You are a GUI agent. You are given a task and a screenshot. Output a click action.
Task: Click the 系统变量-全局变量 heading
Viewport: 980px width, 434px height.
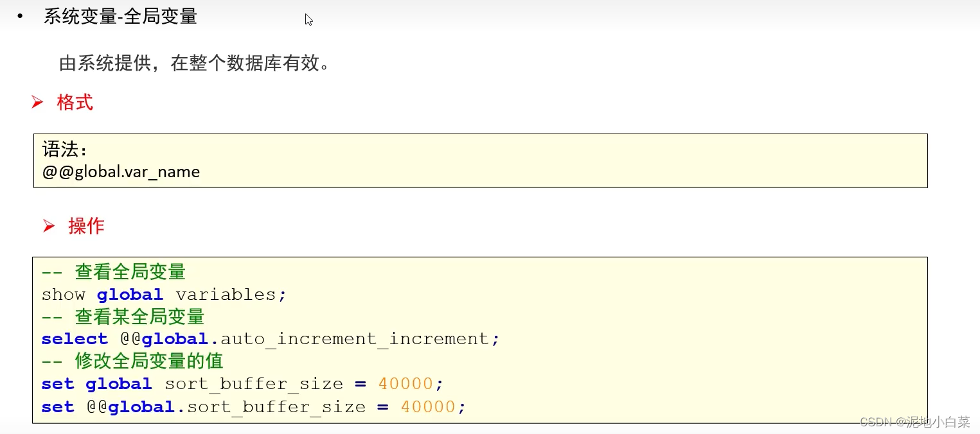[120, 16]
